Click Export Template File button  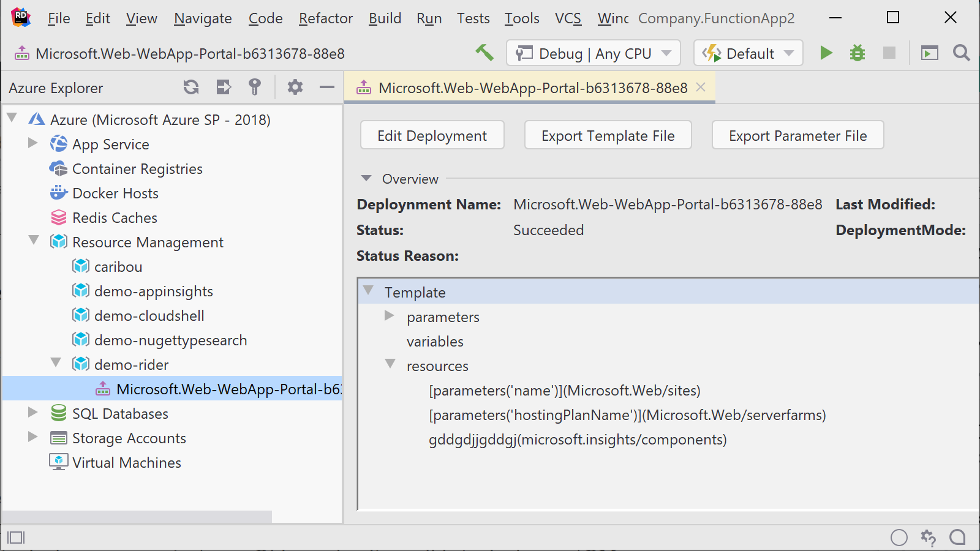[608, 135]
